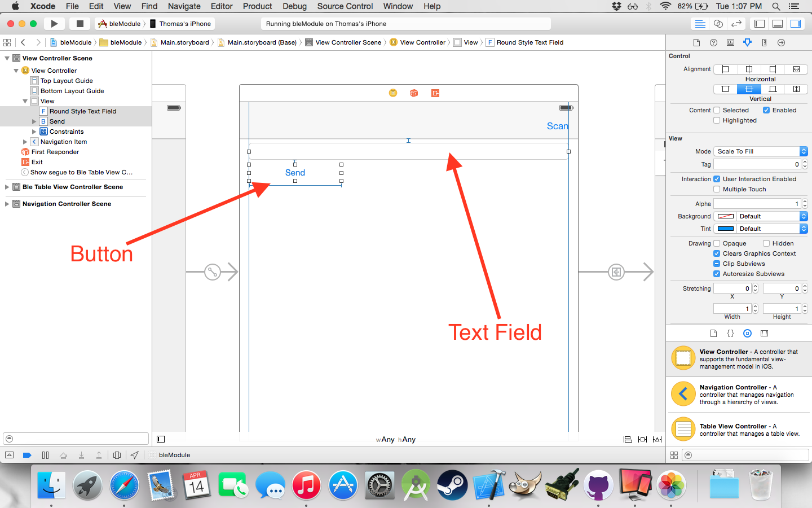This screenshot has width=812, height=508.
Task: Expand Ble Table View Controller Scene
Action: (x=7, y=187)
